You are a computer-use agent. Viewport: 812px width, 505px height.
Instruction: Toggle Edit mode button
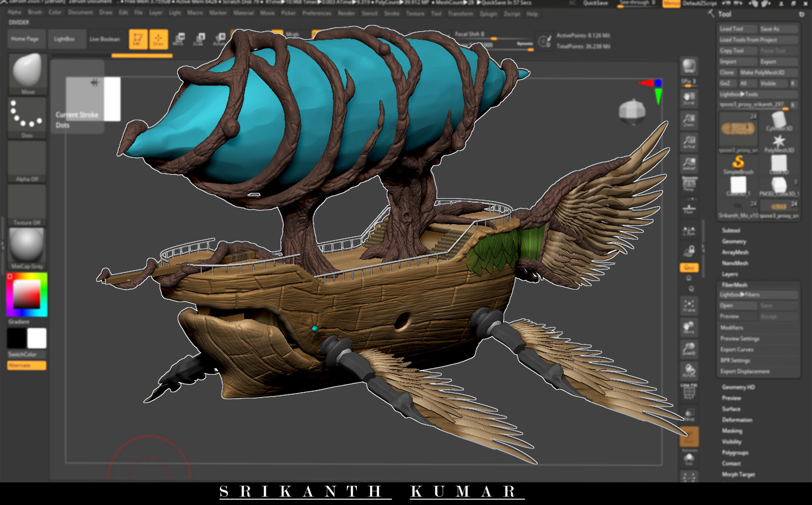(x=138, y=39)
